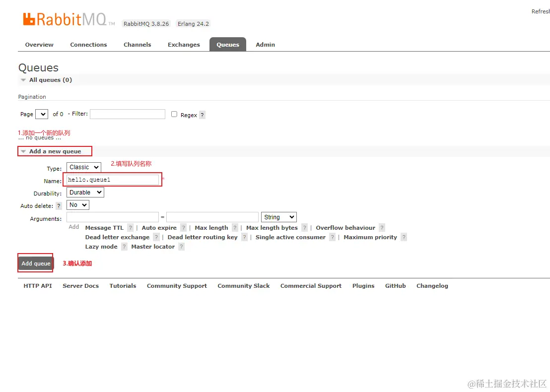
Task: Focus the queue Name input field
Action: click(x=113, y=180)
